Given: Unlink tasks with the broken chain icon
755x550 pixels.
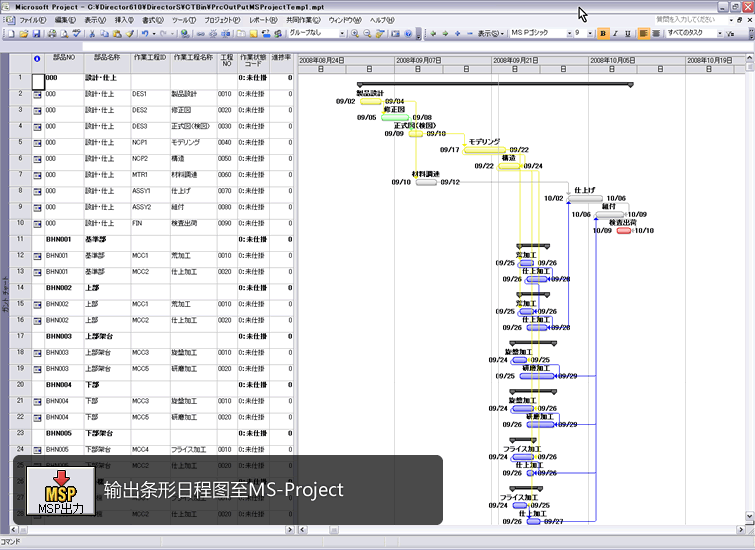Looking at the screenshot, I should click(213, 34).
